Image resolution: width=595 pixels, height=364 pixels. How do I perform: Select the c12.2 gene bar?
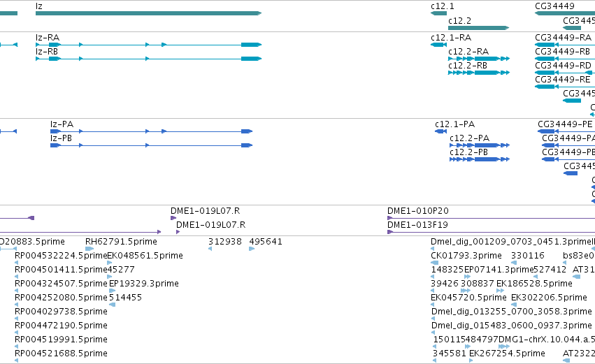[478, 28]
